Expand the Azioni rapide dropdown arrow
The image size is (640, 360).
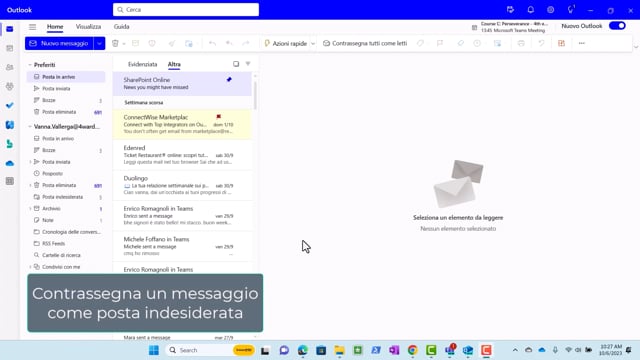313,44
